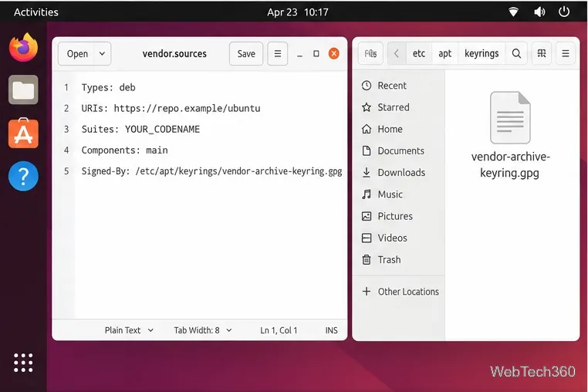Viewport: 588px width, 392px height.
Task: Open Ubuntu Software from the dock
Action: 23,133
